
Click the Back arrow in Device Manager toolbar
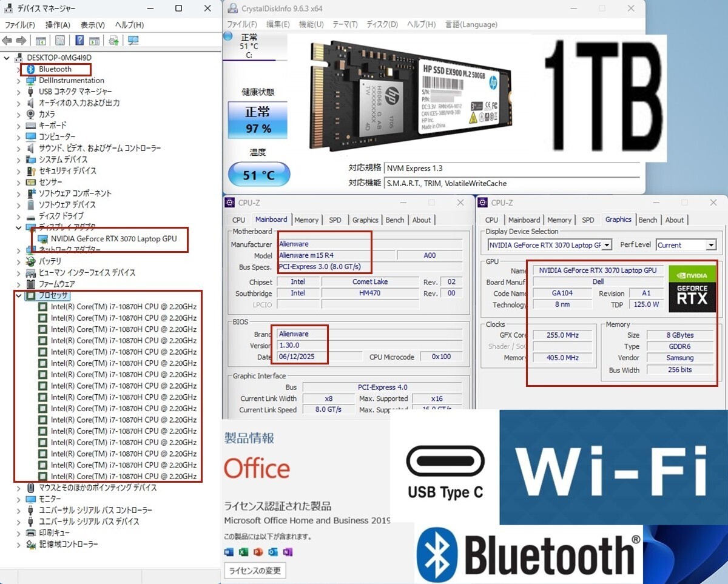click(x=7, y=41)
